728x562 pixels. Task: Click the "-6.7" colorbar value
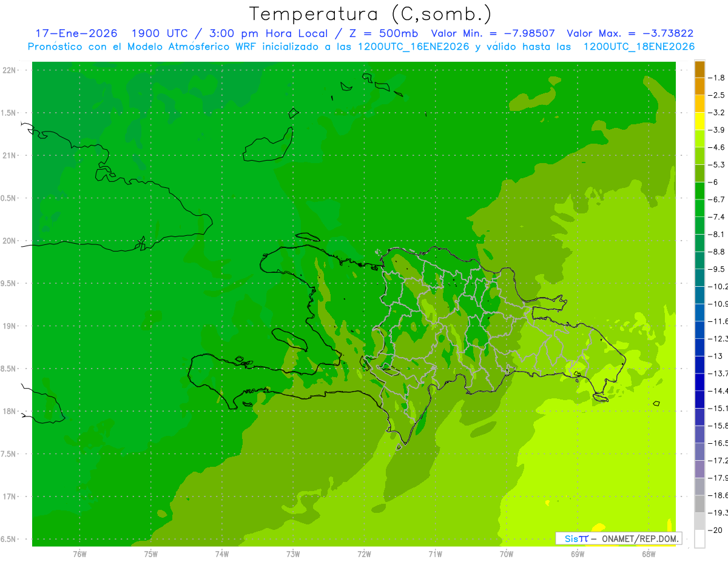point(717,199)
